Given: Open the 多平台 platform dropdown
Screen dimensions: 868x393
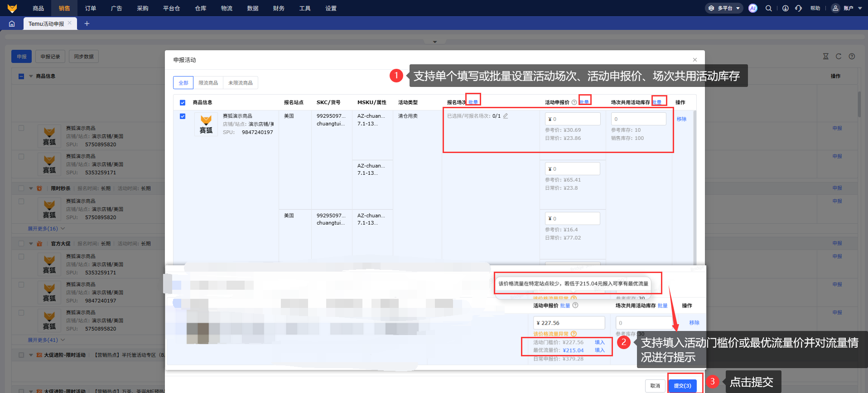Looking at the screenshot, I should (x=723, y=8).
